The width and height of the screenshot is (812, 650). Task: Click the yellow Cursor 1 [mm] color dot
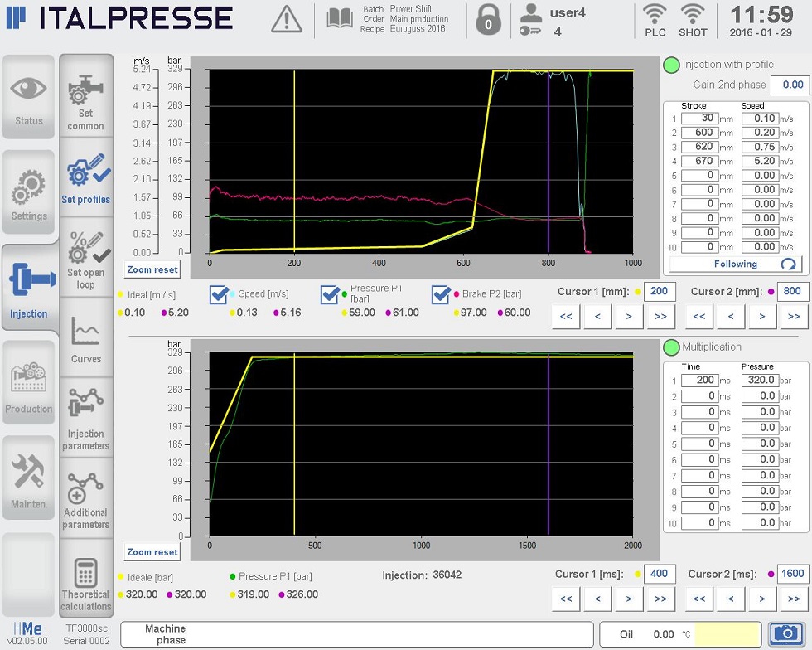pos(638,292)
